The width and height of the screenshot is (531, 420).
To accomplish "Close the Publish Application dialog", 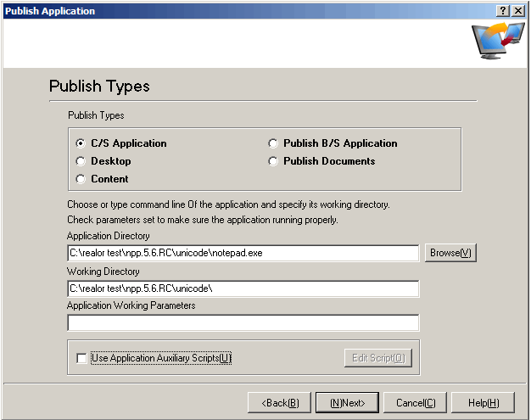I will pos(517,10).
